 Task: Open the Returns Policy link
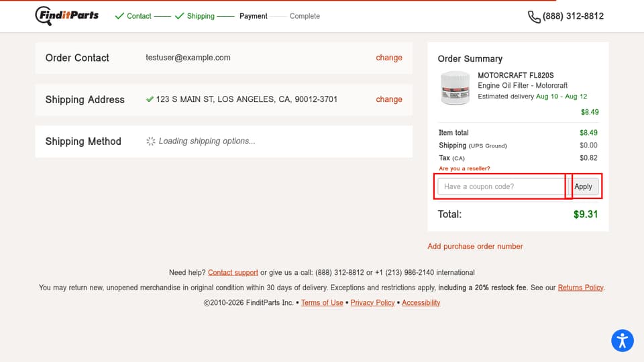click(580, 288)
